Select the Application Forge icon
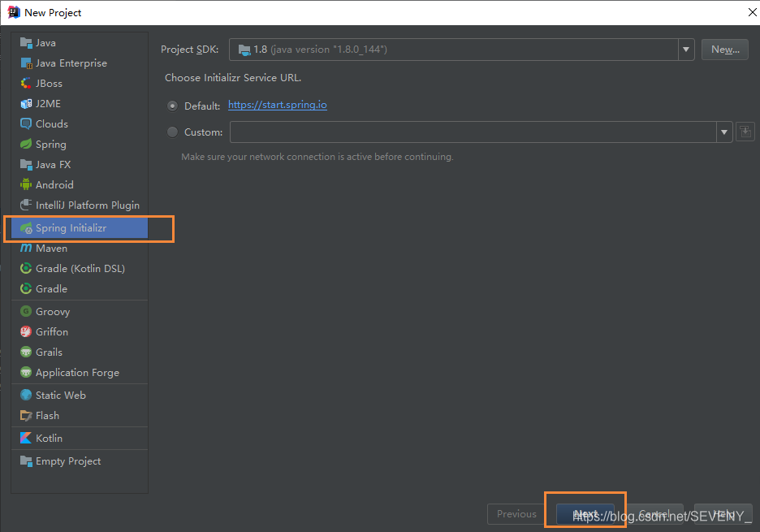 (26, 373)
